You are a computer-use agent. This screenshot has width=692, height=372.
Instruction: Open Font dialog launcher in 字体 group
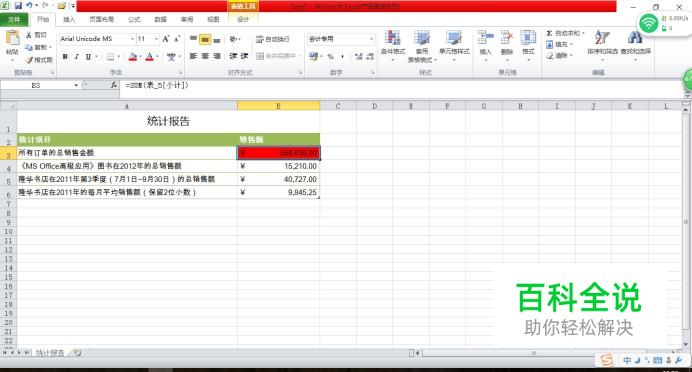(x=180, y=72)
